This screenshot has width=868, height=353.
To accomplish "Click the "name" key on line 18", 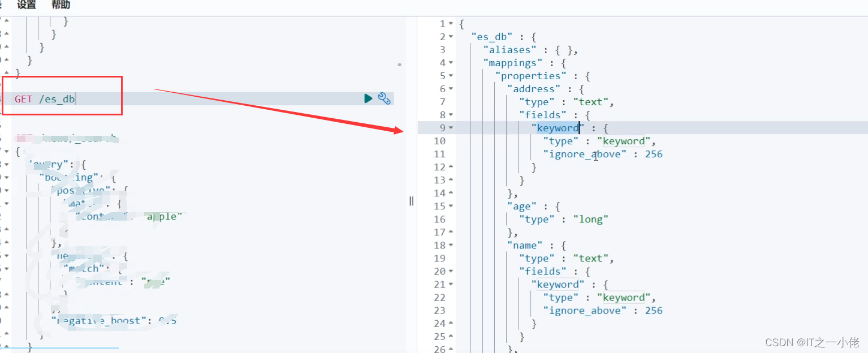I will coord(525,246).
